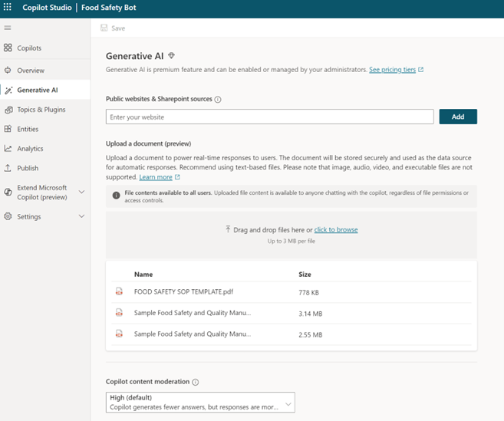Click external link icon after See pricing tiers
Viewport: 504px width, 421px height.
420,70
